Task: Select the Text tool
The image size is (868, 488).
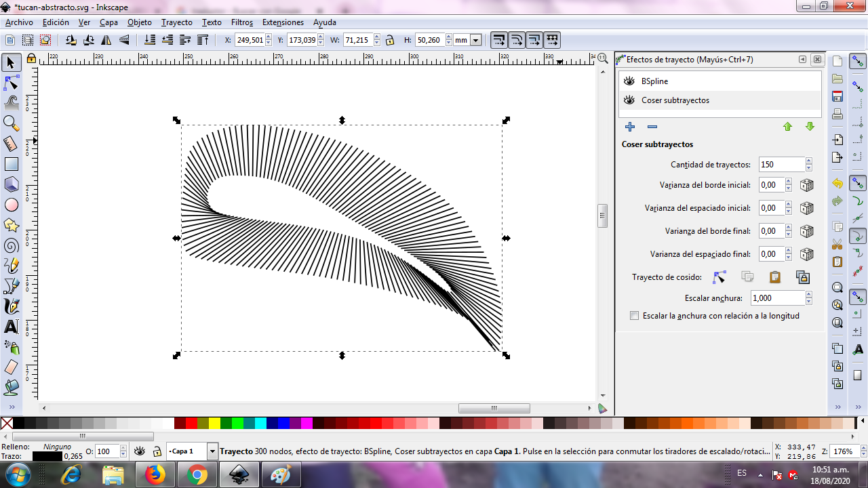Action: click(11, 327)
